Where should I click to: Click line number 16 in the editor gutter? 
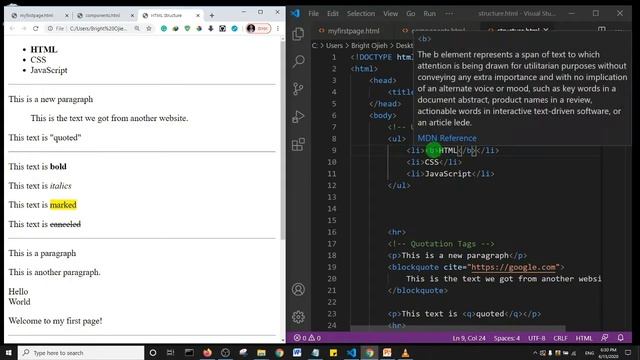[x=331, y=232]
